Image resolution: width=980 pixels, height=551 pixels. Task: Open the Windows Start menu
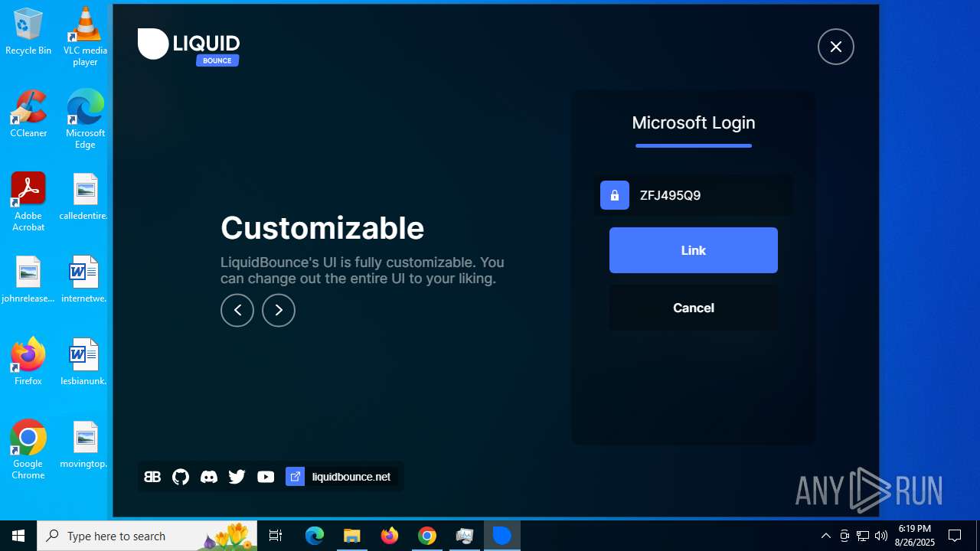(18, 536)
